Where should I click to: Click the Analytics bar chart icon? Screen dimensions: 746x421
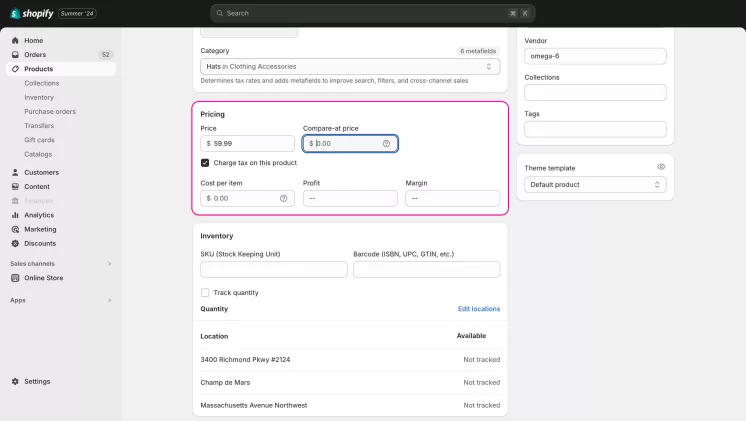(15, 215)
